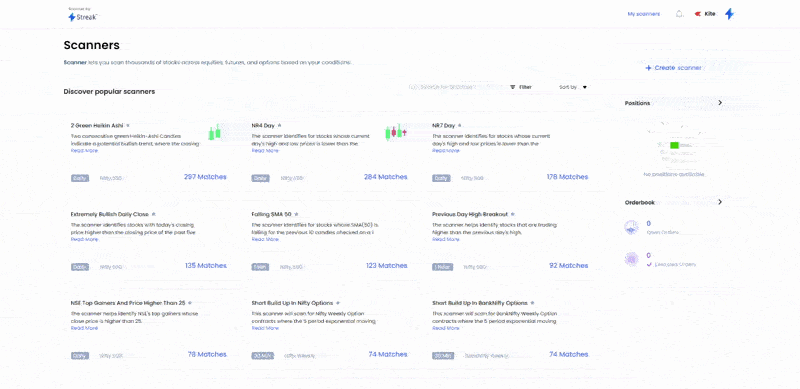This screenshot has height=389, width=800.
Task: Click the timeframe tag on 2 Green Heikin Ashi card
Action: (x=80, y=178)
